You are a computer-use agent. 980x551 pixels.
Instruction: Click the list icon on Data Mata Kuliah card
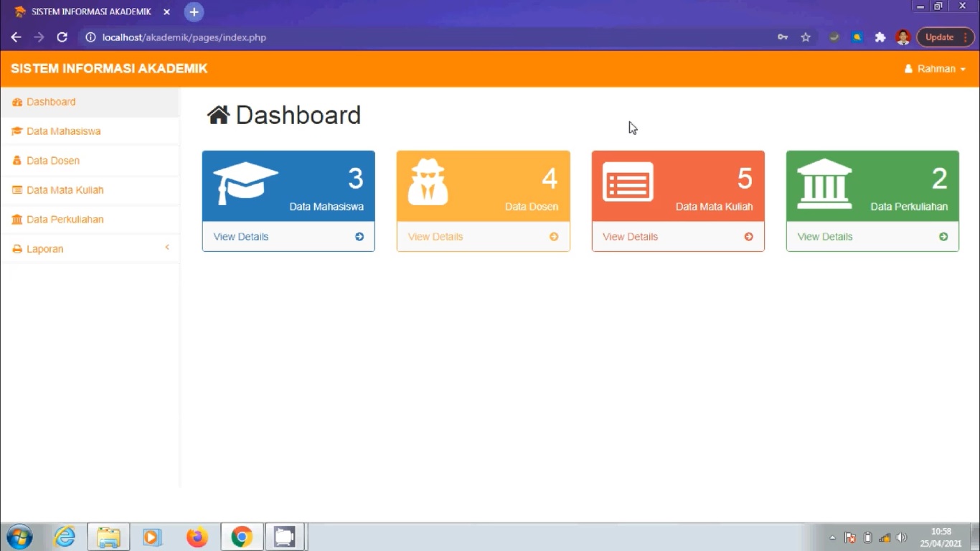pyautogui.click(x=628, y=182)
